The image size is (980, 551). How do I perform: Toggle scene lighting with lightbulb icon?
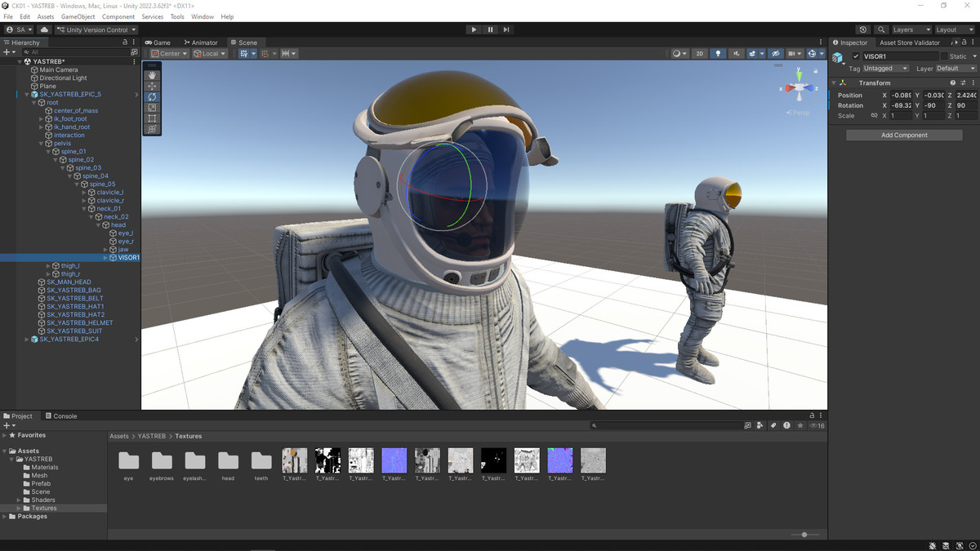click(718, 54)
